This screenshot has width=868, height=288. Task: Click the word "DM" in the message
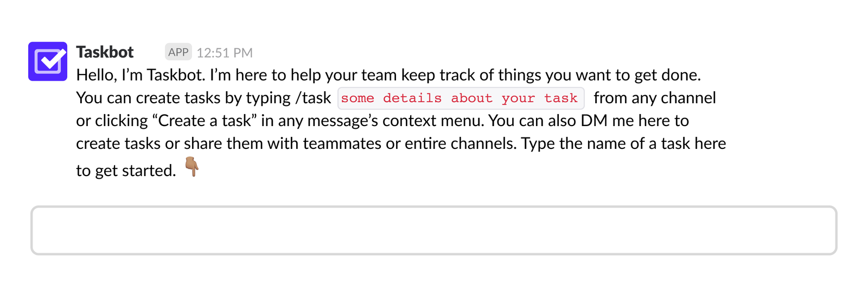pyautogui.click(x=593, y=121)
